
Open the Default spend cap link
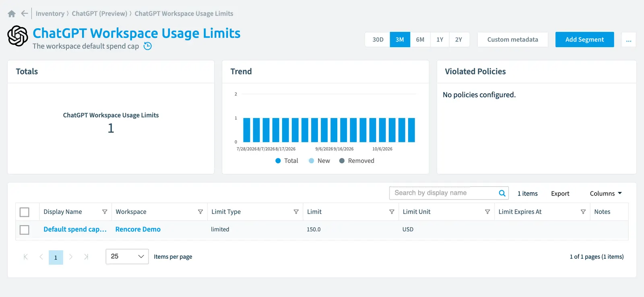(x=75, y=229)
